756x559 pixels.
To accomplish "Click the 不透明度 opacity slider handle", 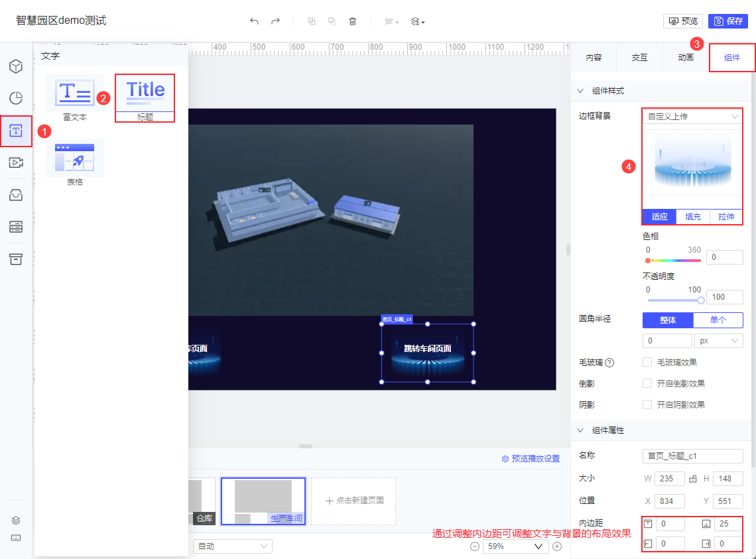I will coord(701,300).
